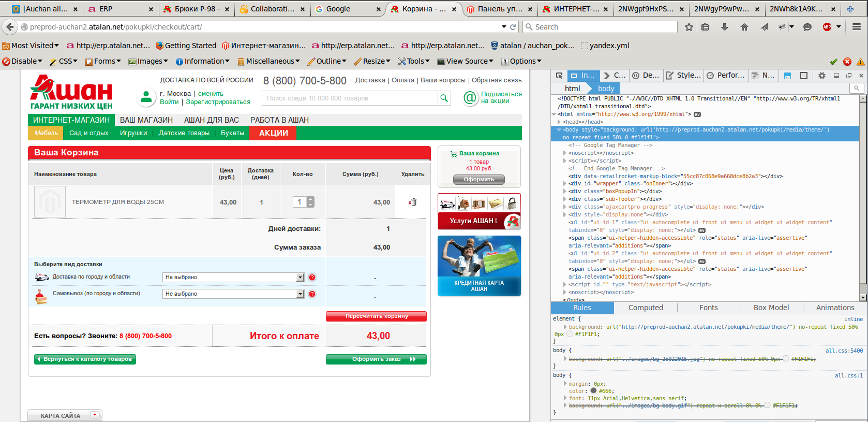Screen dimensions: 868x422
Task: Open ВАШ МАГАЗИН navigation item
Action: click(x=146, y=120)
